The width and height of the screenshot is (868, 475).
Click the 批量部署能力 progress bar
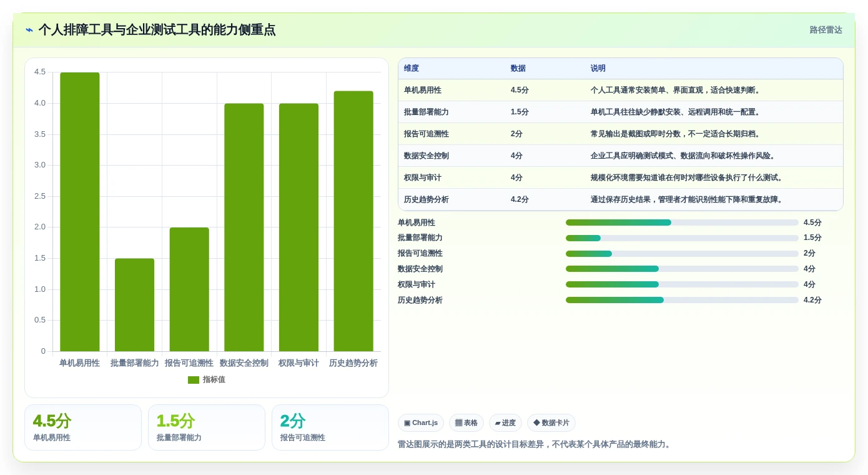click(x=682, y=238)
